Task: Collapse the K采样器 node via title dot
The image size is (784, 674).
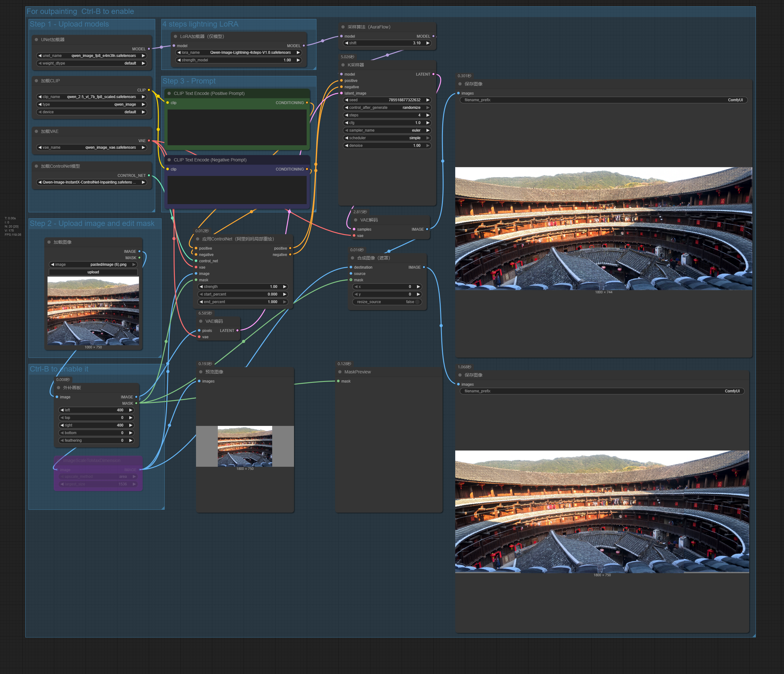Action: (343, 65)
